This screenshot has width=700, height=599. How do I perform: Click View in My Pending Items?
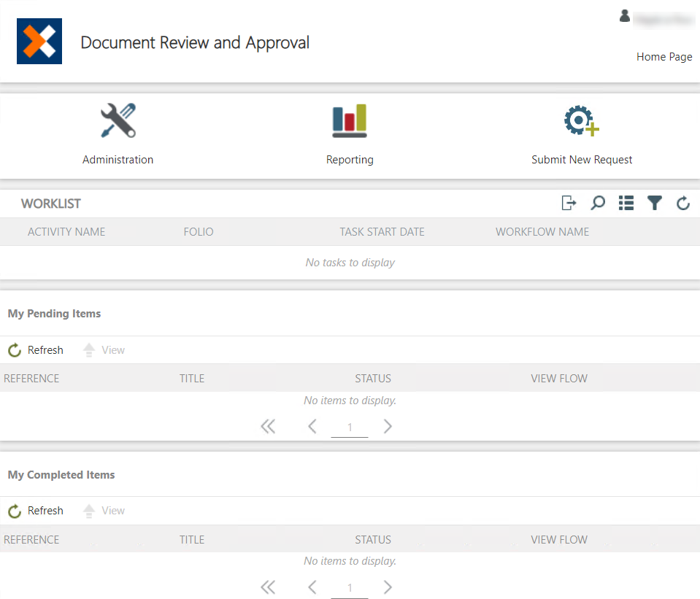point(104,350)
